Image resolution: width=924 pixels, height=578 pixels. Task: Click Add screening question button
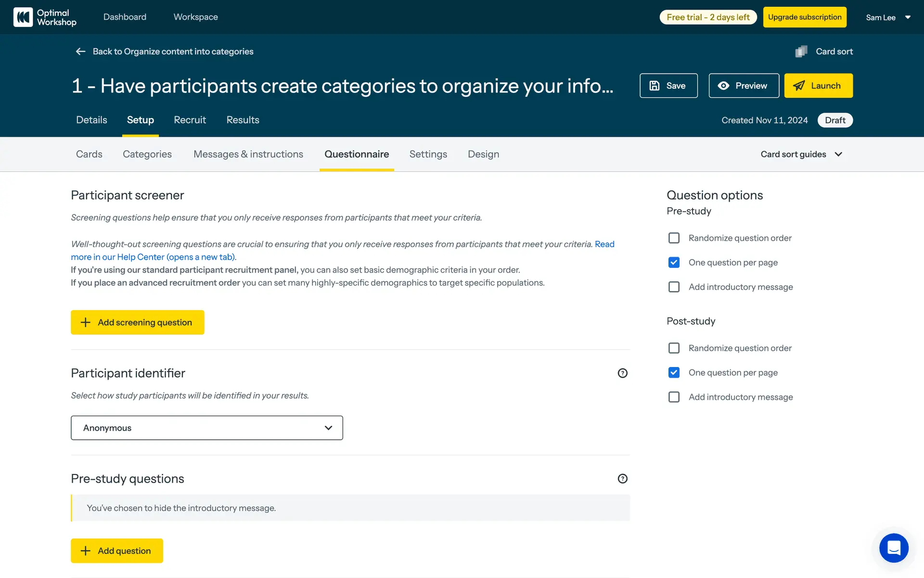tap(138, 322)
